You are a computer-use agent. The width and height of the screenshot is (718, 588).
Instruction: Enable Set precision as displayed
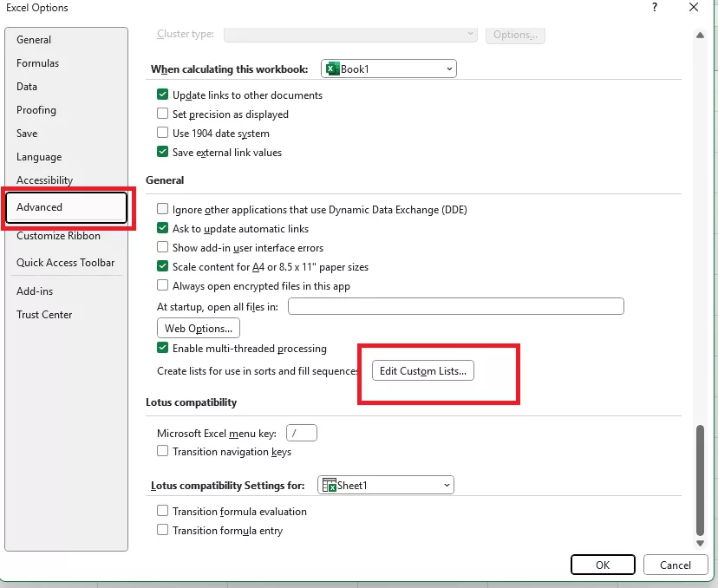[x=162, y=113]
